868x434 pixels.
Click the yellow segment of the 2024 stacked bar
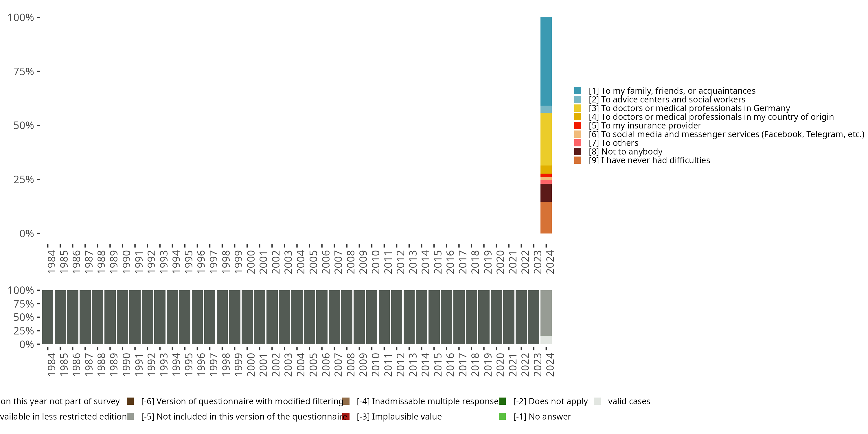pyautogui.click(x=546, y=139)
